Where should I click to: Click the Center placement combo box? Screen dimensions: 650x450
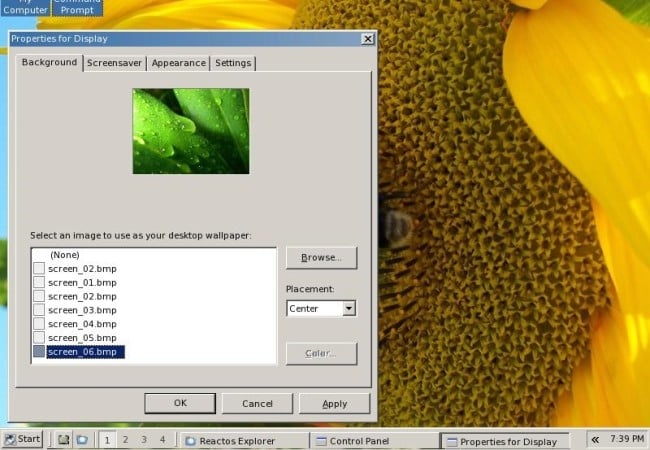pos(321,308)
